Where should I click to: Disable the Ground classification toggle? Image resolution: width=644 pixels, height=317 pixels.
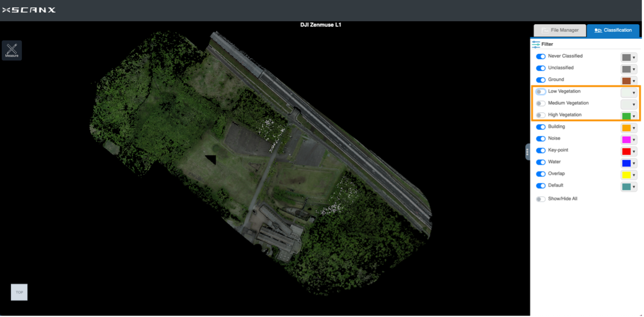(541, 80)
